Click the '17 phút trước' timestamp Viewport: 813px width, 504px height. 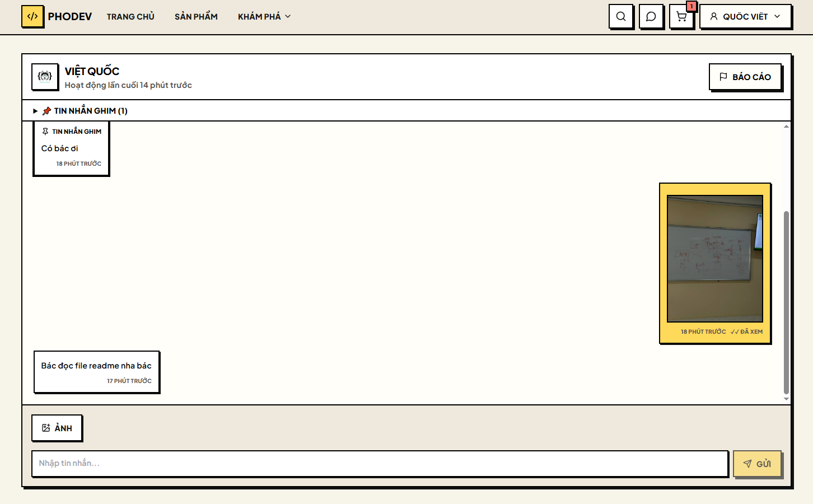[129, 381]
